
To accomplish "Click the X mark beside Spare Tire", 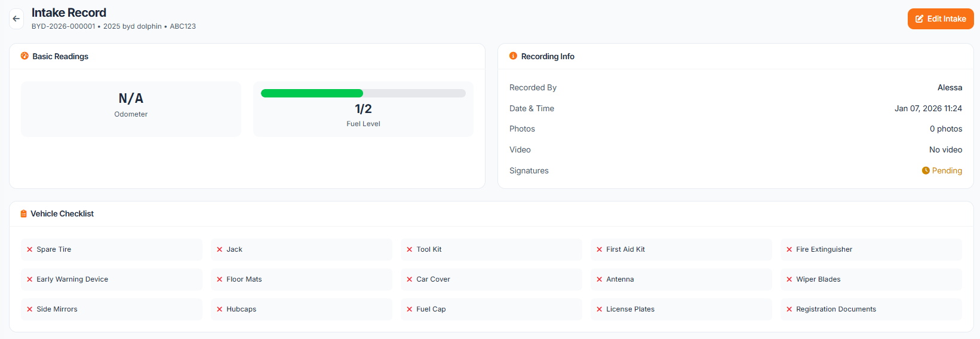I will tap(29, 250).
